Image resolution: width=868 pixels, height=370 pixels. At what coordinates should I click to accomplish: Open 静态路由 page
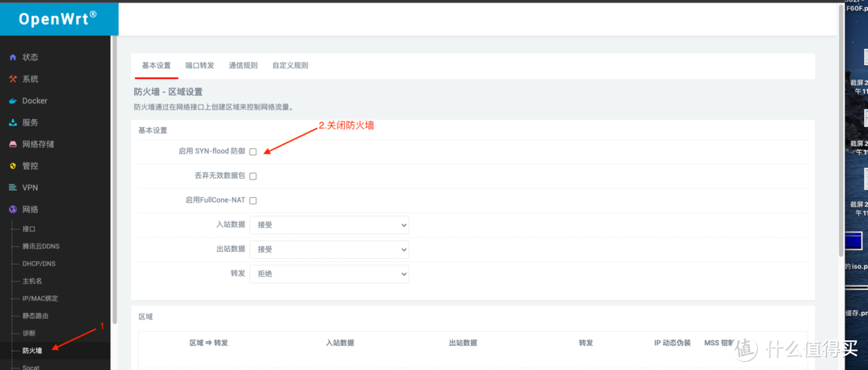coord(35,316)
